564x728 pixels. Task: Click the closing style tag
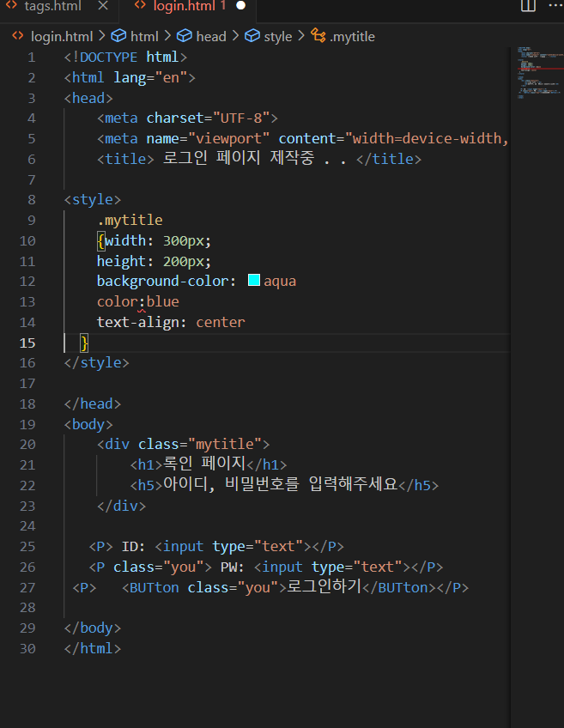point(96,362)
